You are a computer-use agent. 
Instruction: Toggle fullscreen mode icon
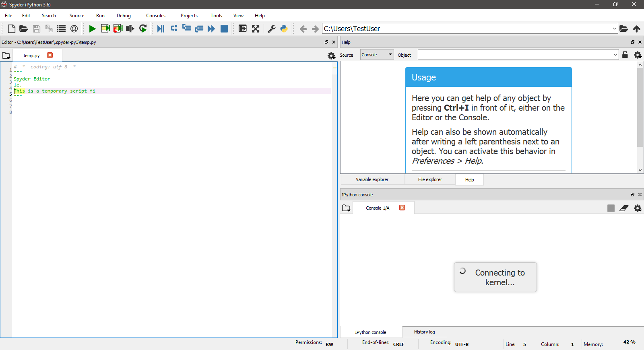256,29
